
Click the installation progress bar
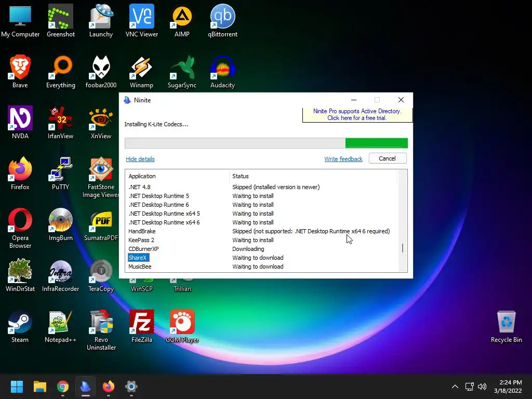[x=266, y=143]
